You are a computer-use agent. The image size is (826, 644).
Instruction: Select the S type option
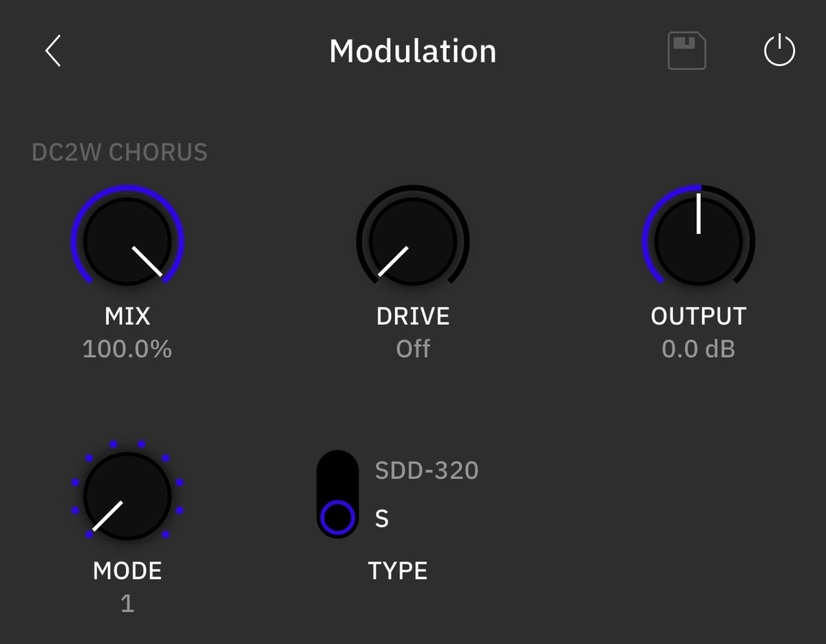pos(381,519)
